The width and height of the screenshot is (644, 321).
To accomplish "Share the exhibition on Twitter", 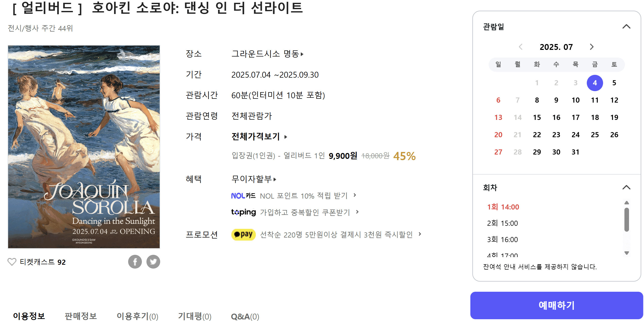I will pyautogui.click(x=154, y=261).
